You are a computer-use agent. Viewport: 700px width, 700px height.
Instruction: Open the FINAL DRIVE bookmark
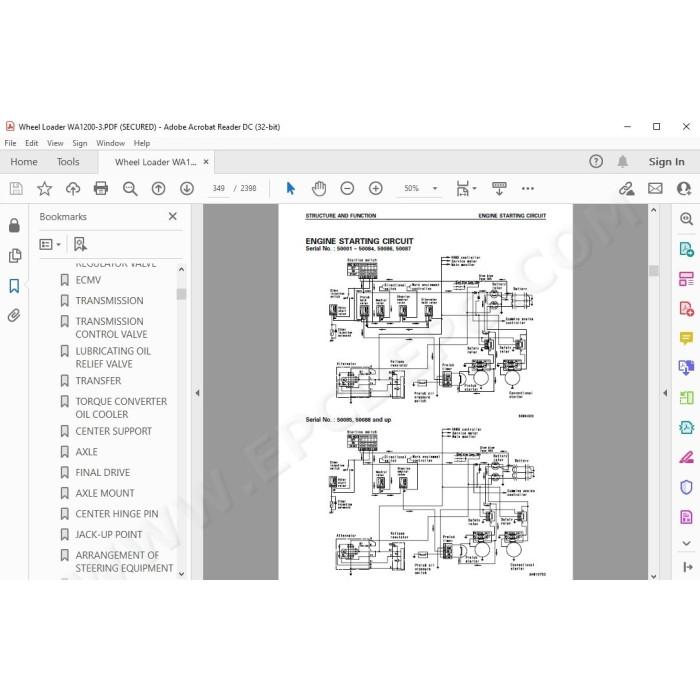pos(103,472)
